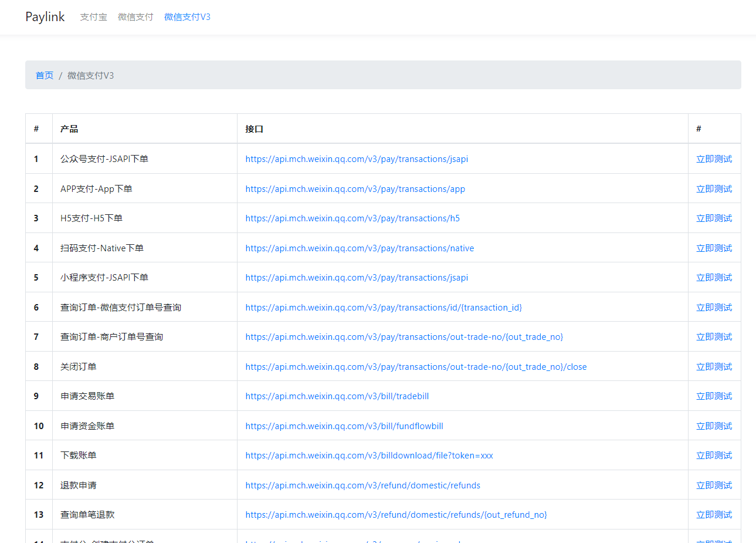Open the bill/tradebill API link
The width and height of the screenshot is (756, 543).
click(x=337, y=396)
